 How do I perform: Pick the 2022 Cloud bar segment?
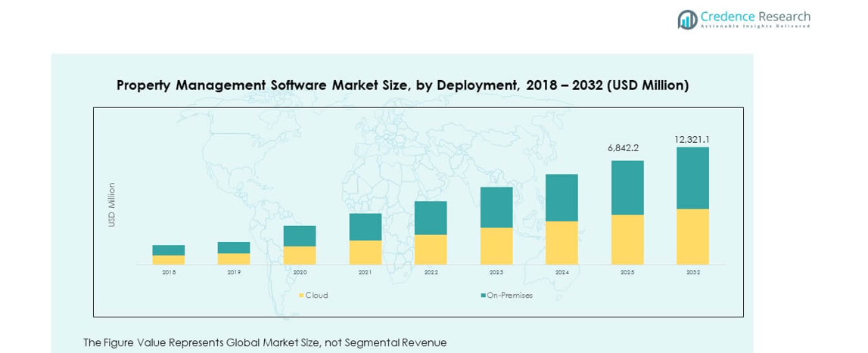tap(431, 249)
